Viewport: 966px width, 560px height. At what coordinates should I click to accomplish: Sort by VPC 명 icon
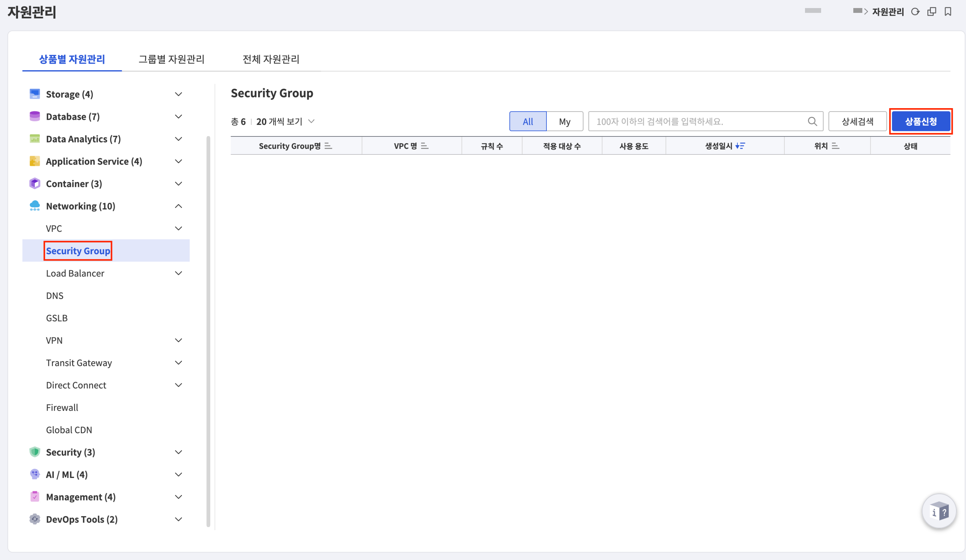point(424,146)
